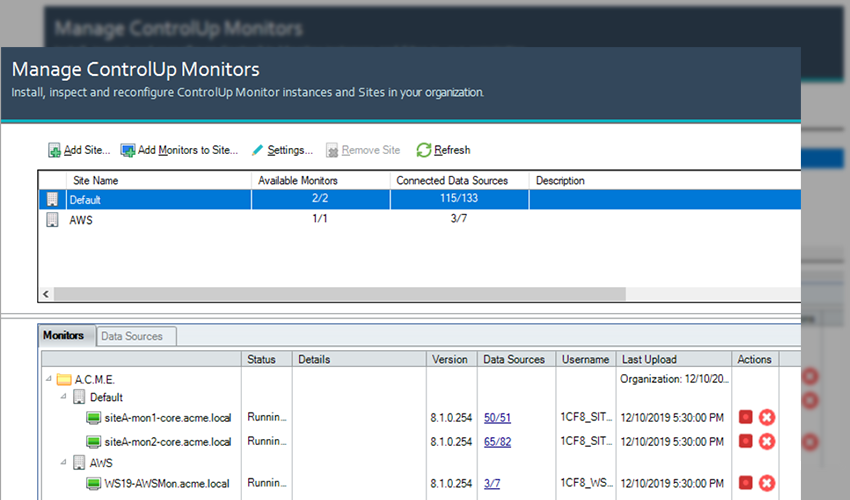Click the Organization last upload cell
This screenshot has width=850, height=500.
674,379
